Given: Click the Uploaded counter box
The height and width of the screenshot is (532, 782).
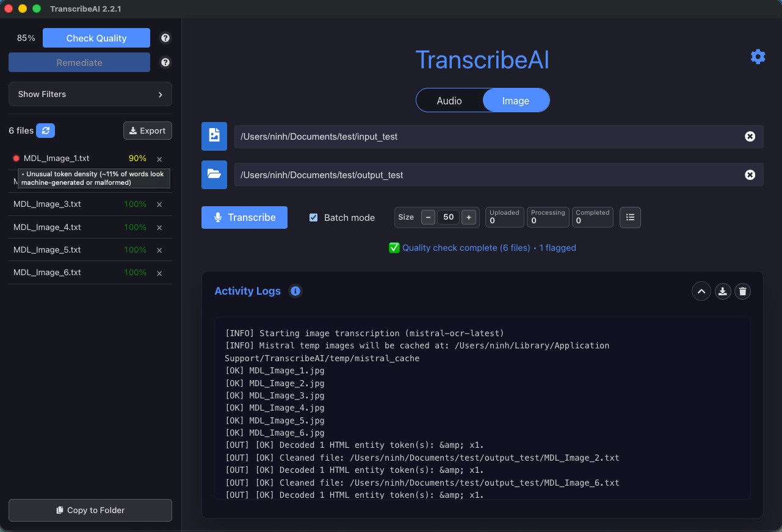Looking at the screenshot, I should click(x=504, y=217).
